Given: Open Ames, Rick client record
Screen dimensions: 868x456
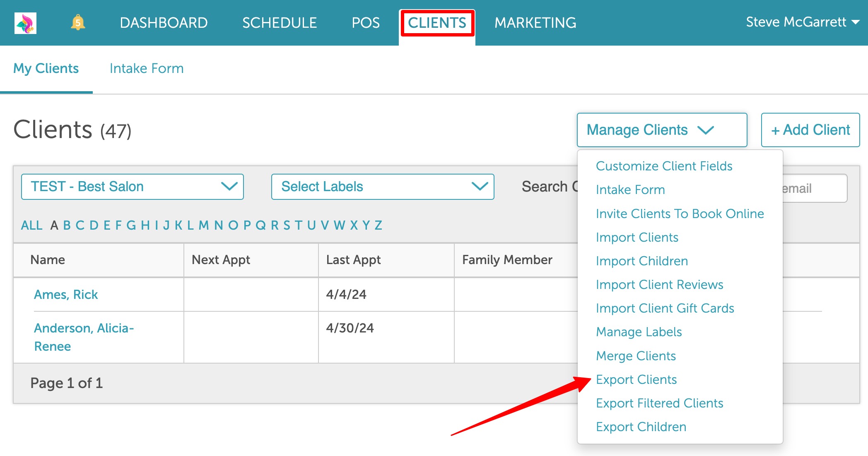Looking at the screenshot, I should pos(66,294).
